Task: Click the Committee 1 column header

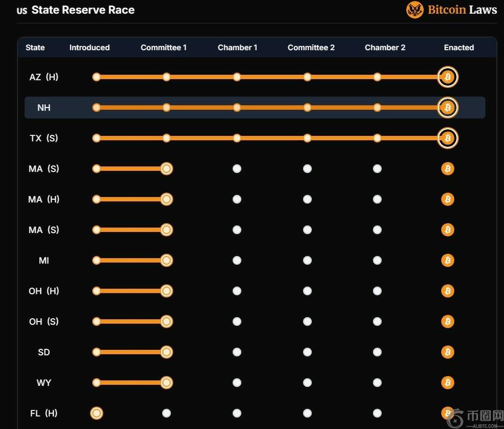Action: click(163, 47)
